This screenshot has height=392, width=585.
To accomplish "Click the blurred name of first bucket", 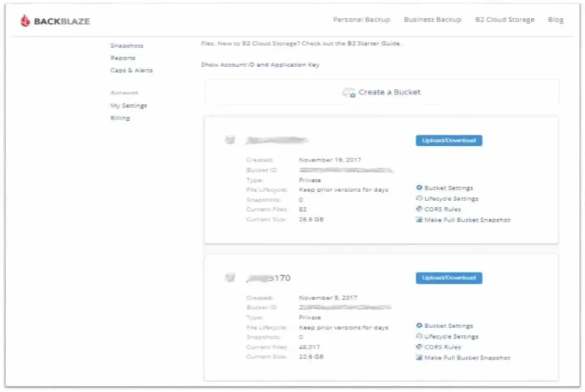I will click(277, 140).
